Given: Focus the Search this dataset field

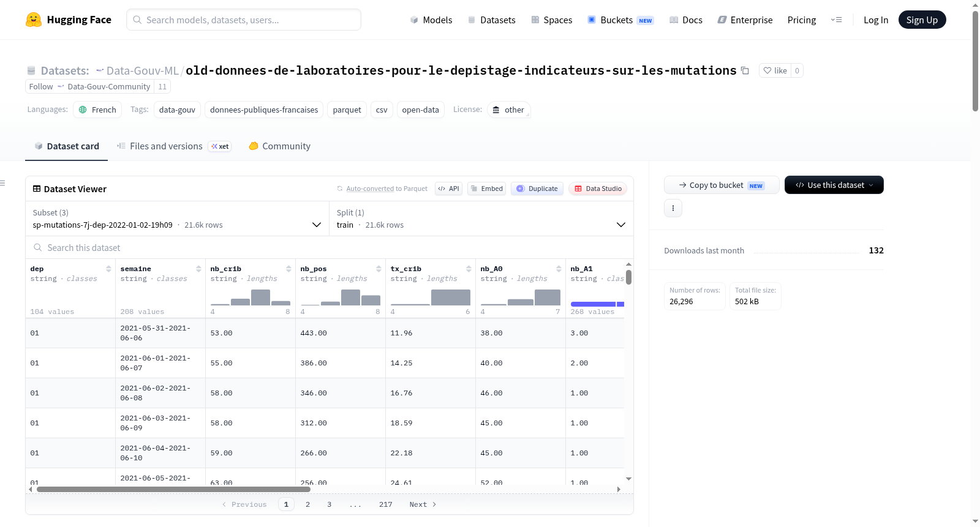Looking at the screenshot, I should (330, 247).
